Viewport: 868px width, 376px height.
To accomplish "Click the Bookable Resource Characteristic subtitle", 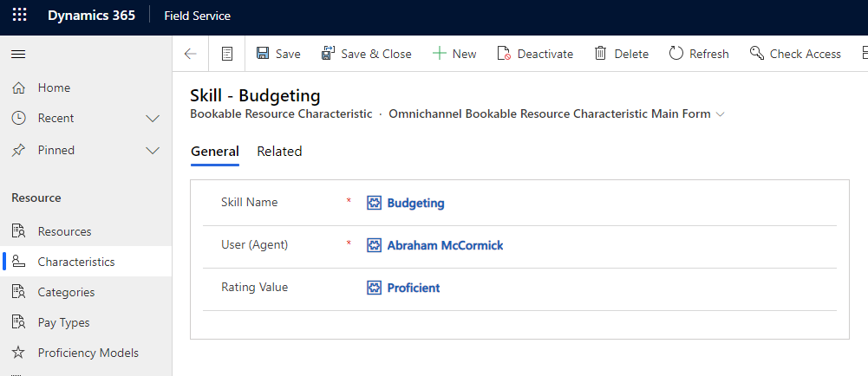I will click(281, 113).
